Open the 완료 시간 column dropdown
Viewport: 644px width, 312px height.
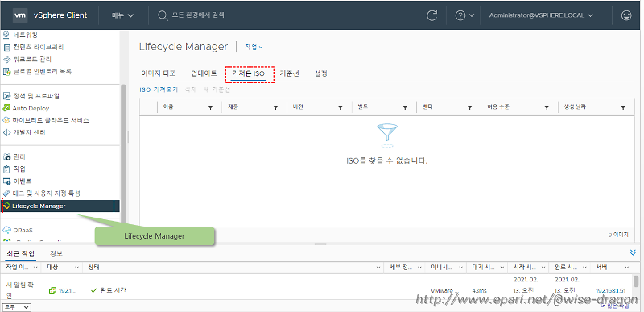[x=584, y=268]
